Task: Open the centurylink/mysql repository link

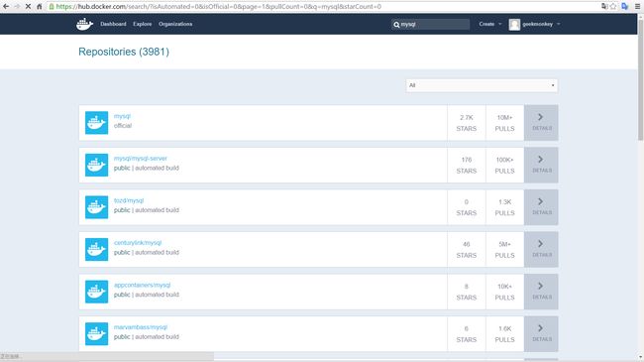Action: click(x=138, y=243)
